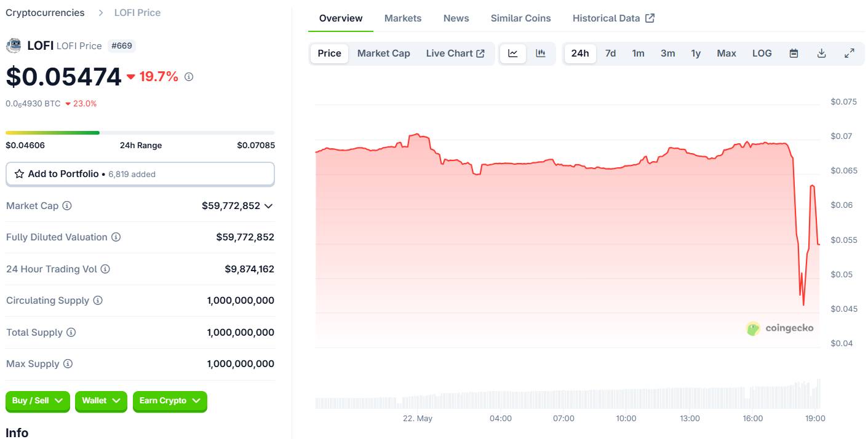Viewport: 868px width, 439px height.
Task: Open the calendar date range picker
Action: click(x=794, y=53)
